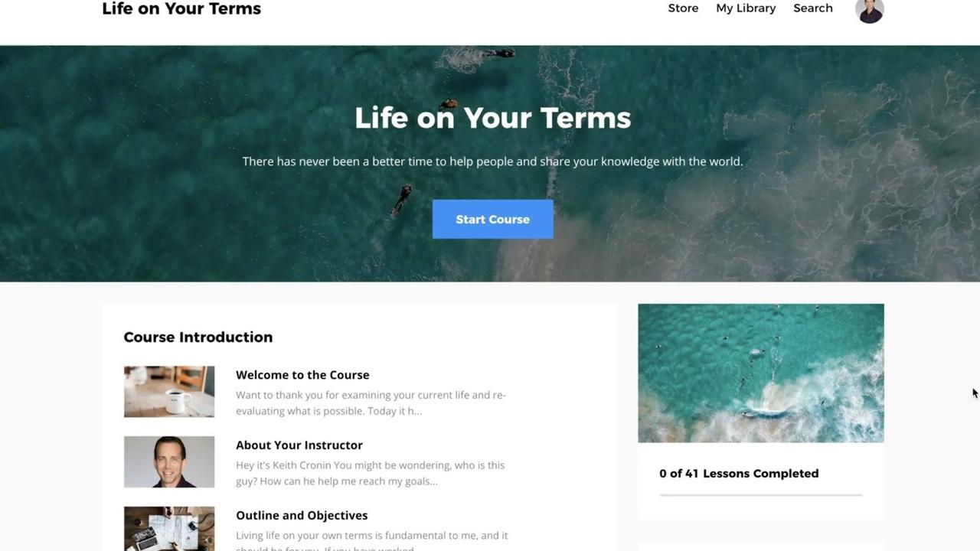Click the Life on Your Terms hero heading
This screenshot has width=980, height=551.
(492, 118)
